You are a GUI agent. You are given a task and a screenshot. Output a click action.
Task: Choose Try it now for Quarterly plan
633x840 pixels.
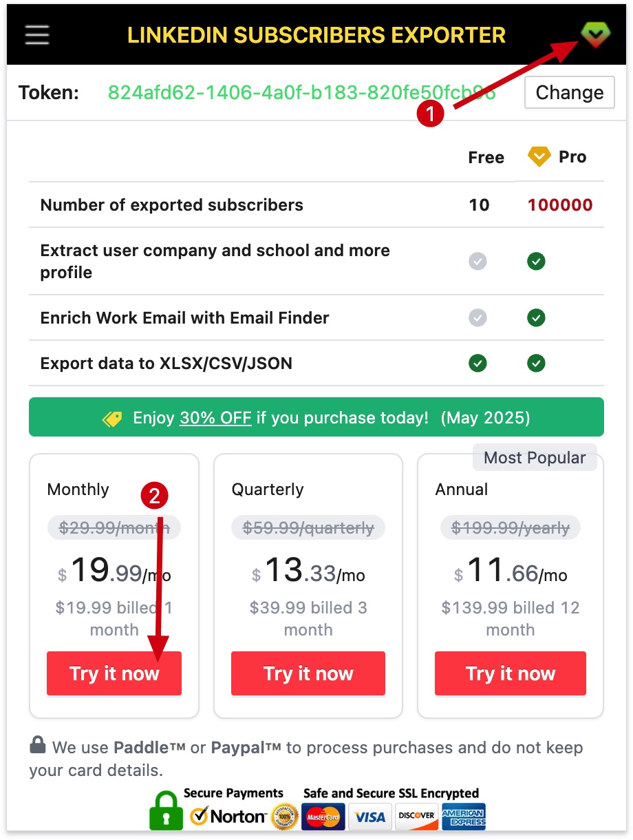(308, 673)
